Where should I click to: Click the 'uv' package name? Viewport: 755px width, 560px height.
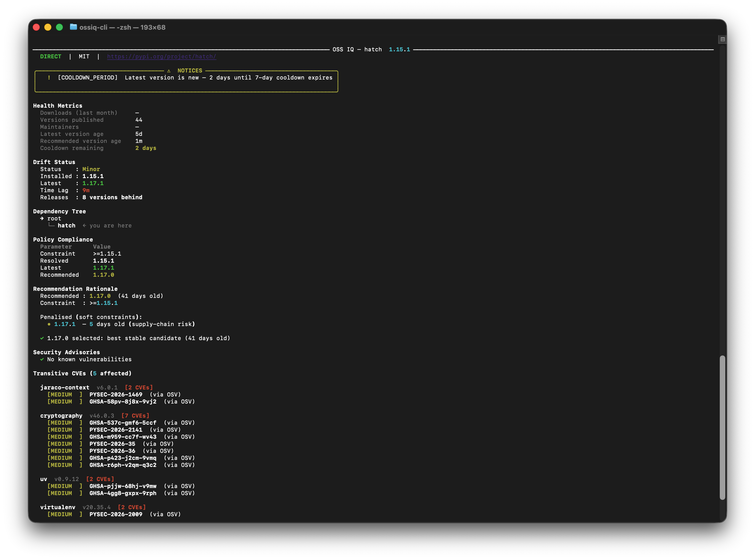tap(44, 479)
